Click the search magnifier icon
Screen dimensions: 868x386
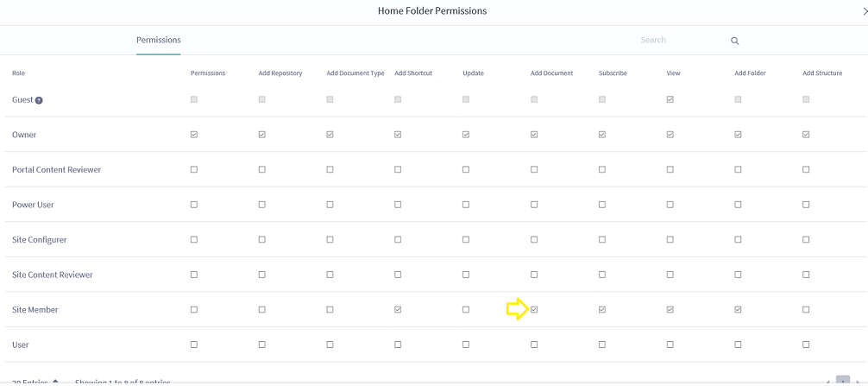(734, 41)
